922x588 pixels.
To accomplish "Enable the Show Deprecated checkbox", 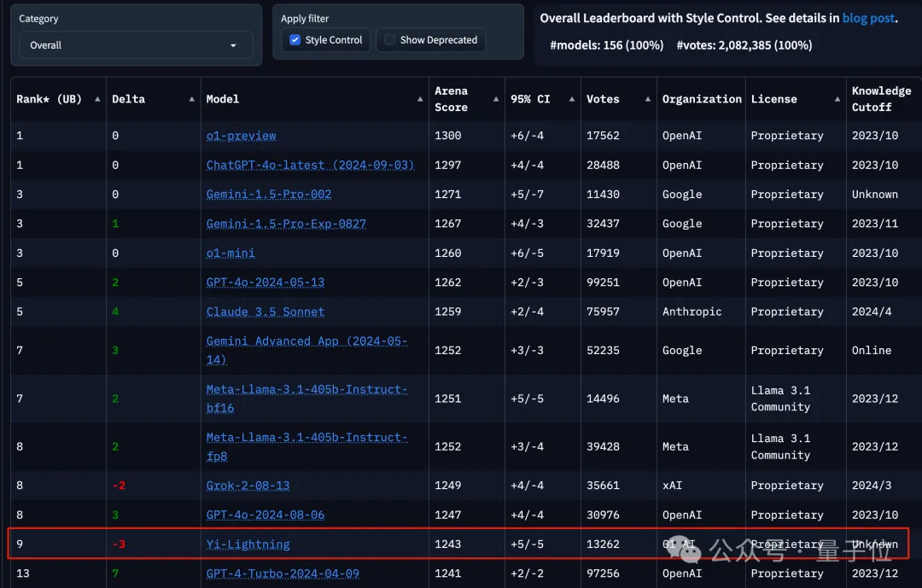I will click(389, 40).
